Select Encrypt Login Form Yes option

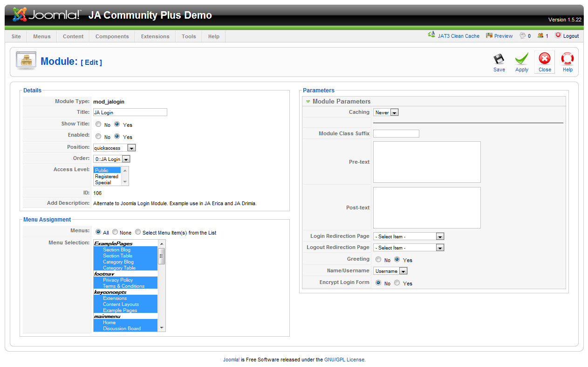tap(397, 283)
